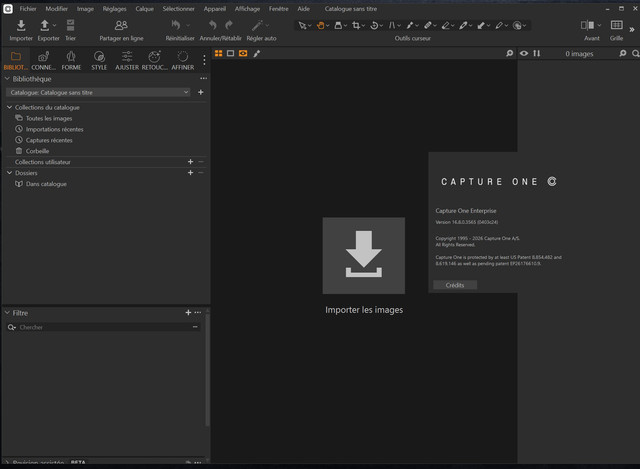
Task: Select the annotation pencil tool
Action: [499, 25]
